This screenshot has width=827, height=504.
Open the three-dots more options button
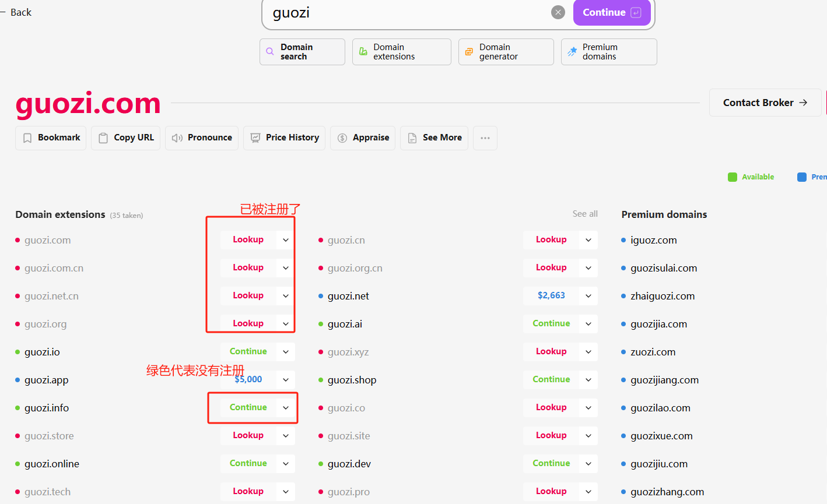click(485, 138)
